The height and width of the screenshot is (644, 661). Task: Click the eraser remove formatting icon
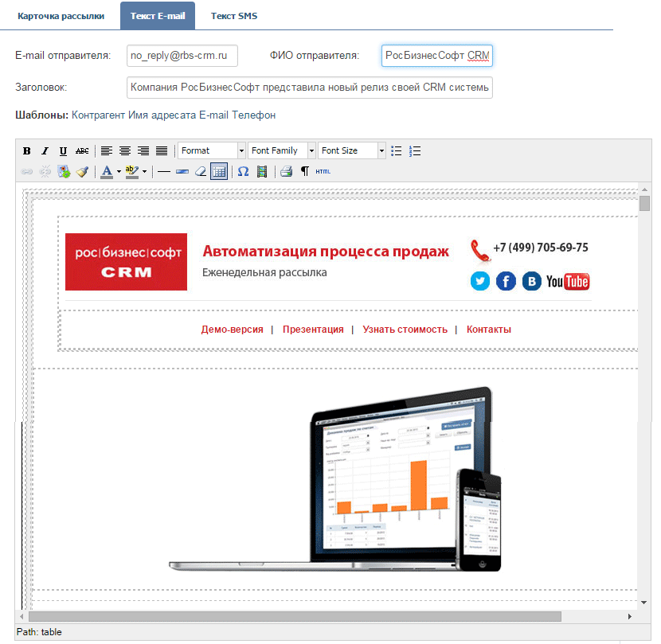point(201,171)
